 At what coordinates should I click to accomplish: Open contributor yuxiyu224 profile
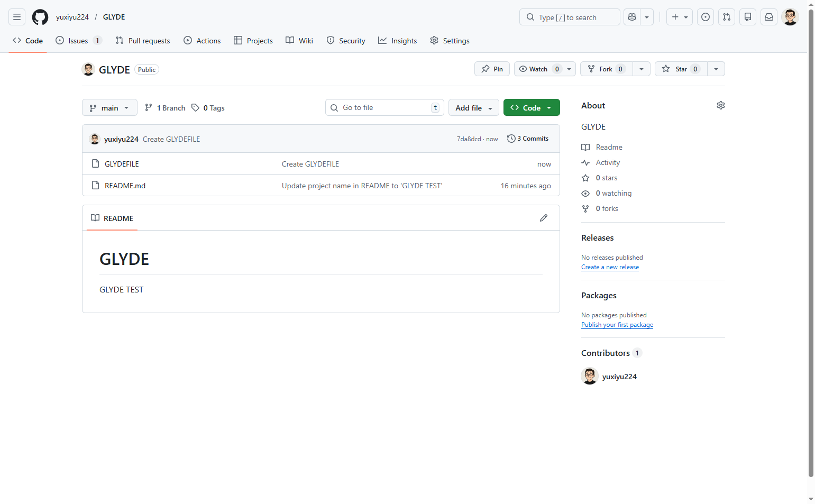619,377
